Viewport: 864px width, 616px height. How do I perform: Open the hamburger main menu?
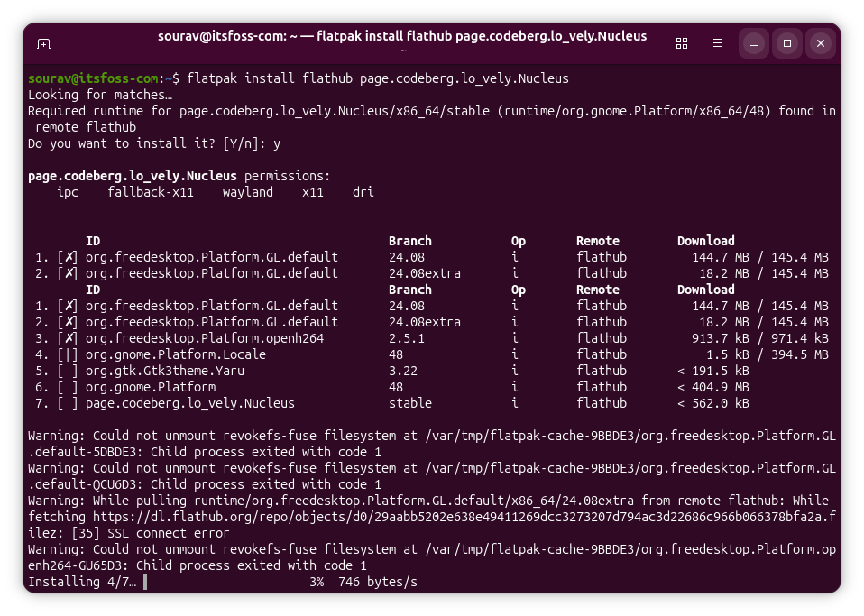pyautogui.click(x=718, y=43)
